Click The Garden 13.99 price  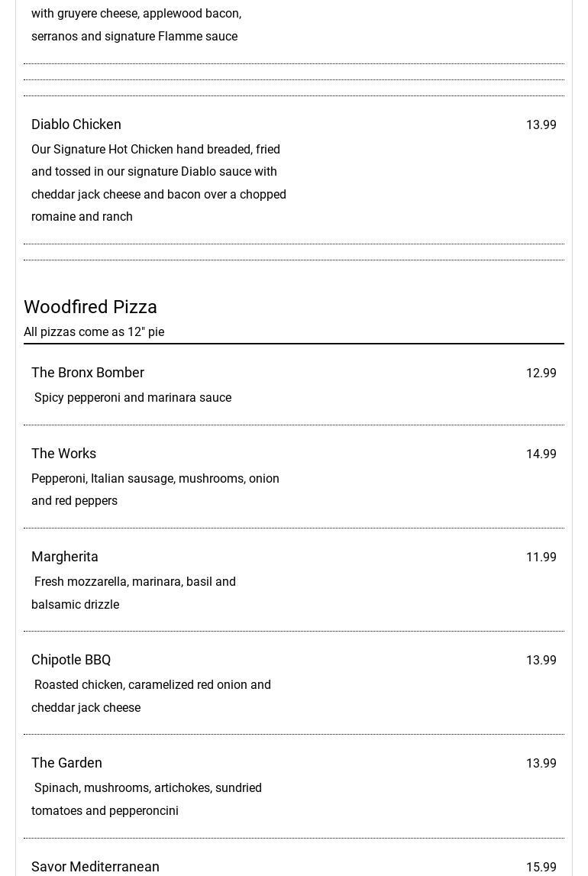pyautogui.click(x=541, y=764)
